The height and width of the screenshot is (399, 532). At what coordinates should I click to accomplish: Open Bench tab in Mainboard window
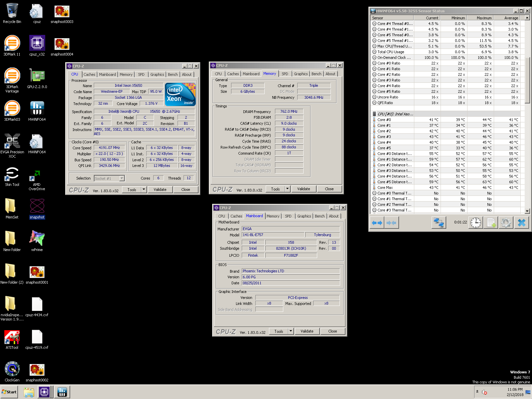click(x=320, y=216)
